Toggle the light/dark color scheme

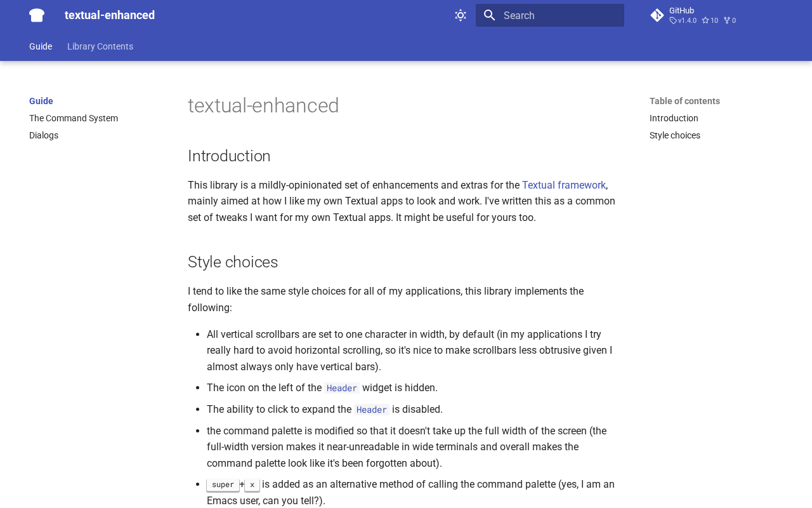point(461,15)
